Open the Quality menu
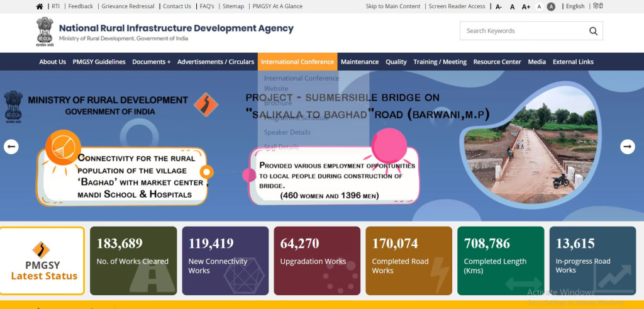Image resolution: width=644 pixels, height=309 pixels. tap(396, 62)
